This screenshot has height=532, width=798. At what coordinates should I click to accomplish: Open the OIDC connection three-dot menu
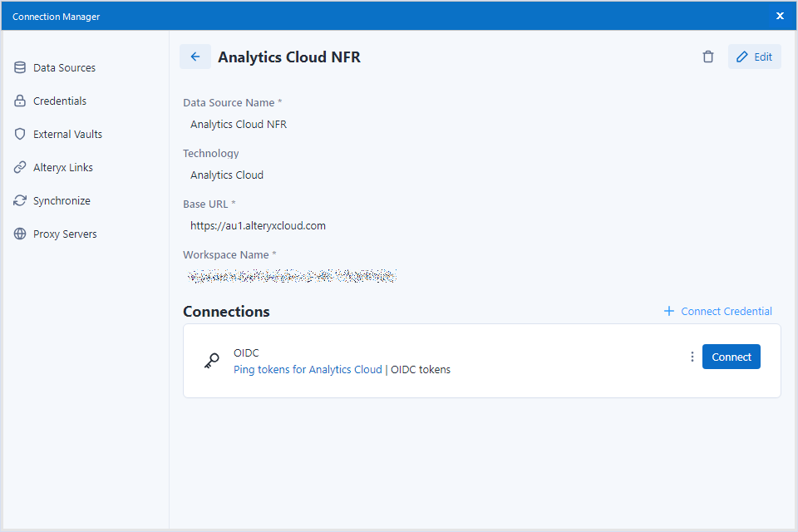[692, 357]
